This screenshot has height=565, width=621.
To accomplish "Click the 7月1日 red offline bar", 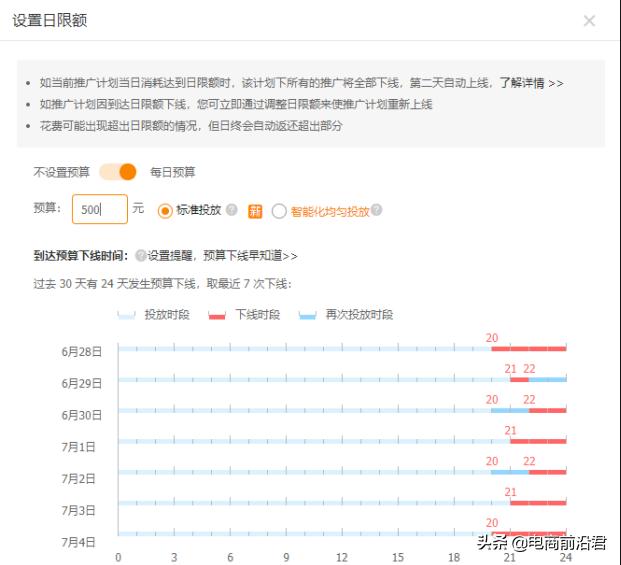I will (538, 441).
